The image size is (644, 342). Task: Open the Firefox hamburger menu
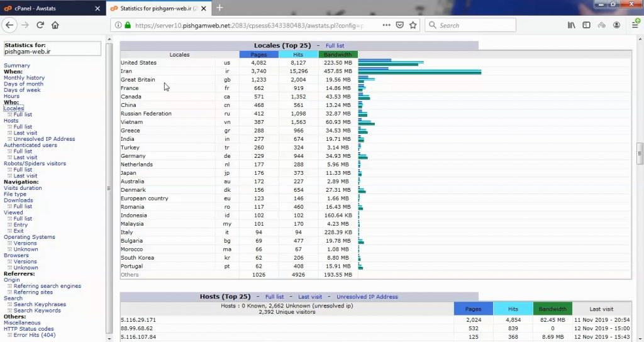click(x=635, y=25)
